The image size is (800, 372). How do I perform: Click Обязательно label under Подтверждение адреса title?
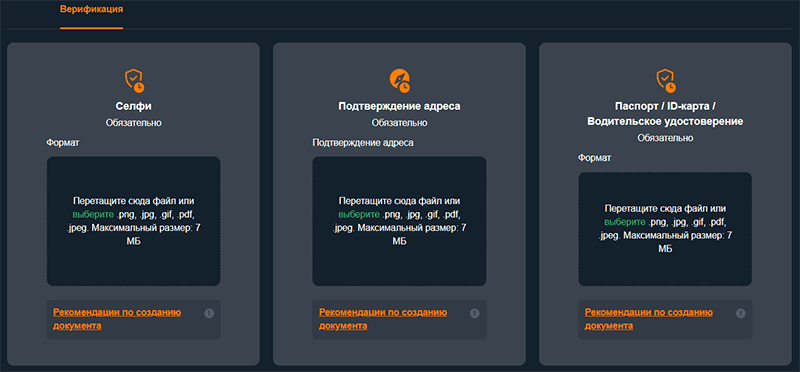click(399, 123)
